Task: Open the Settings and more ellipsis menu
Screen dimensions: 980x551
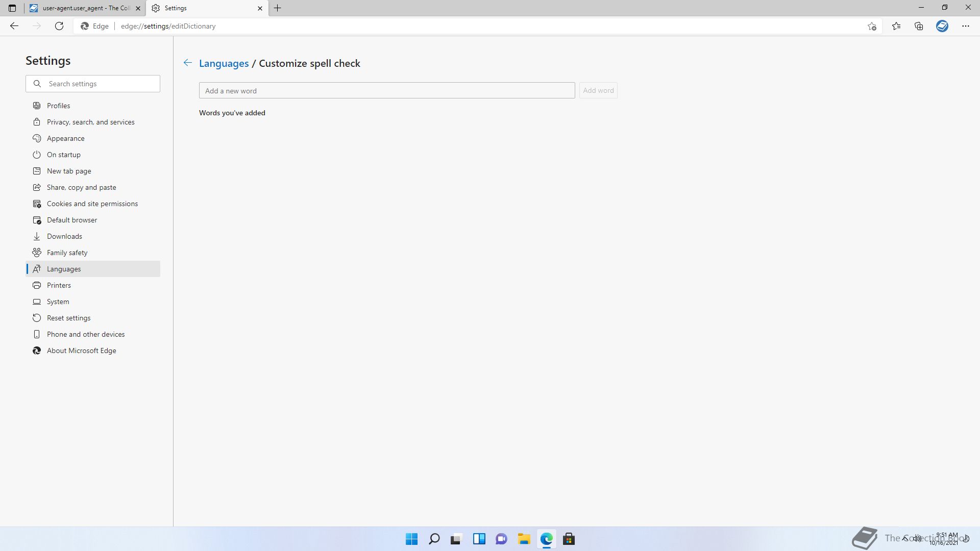Action: coord(965,26)
